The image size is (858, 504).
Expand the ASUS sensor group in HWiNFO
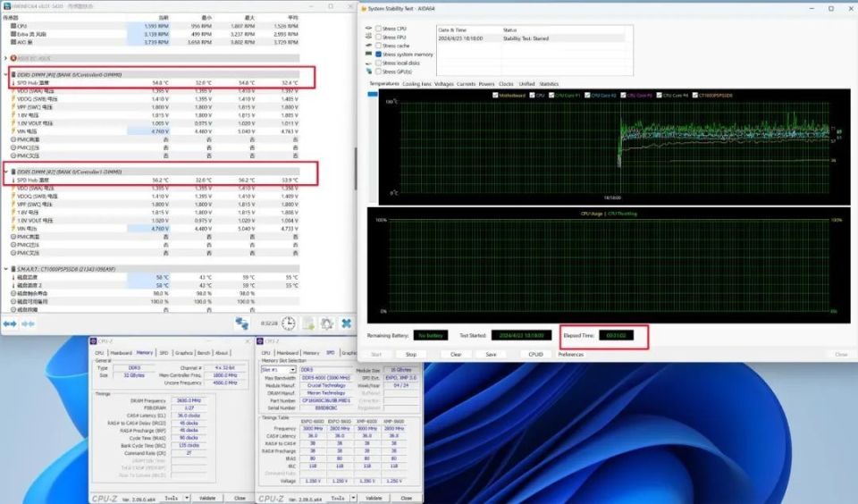6,58
